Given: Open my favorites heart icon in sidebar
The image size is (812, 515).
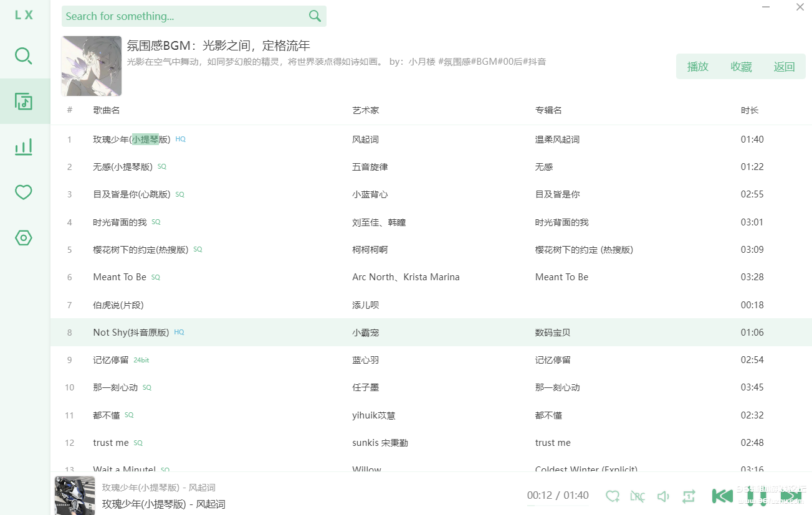Looking at the screenshot, I should click(24, 192).
